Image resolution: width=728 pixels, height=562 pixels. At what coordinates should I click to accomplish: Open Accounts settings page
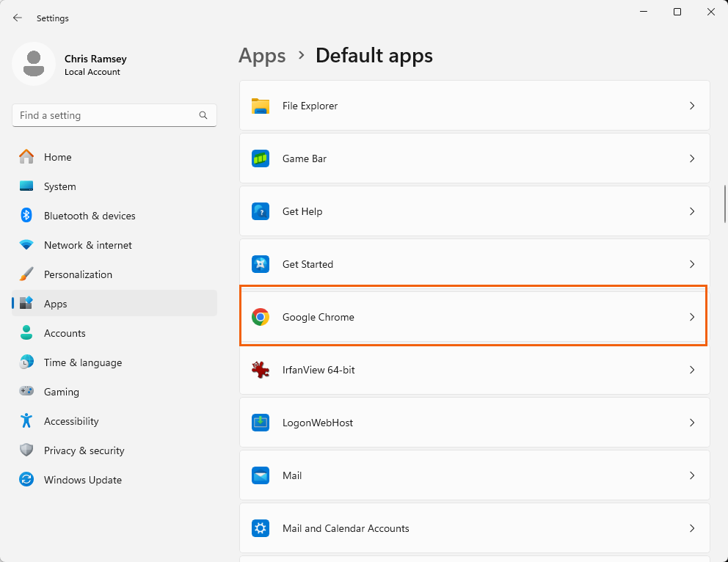point(114,333)
